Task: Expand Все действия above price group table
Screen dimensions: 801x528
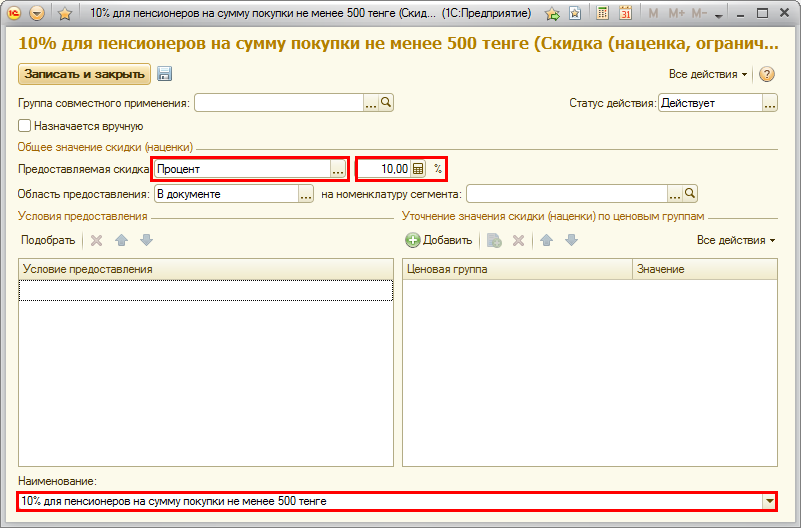Action: (x=736, y=240)
